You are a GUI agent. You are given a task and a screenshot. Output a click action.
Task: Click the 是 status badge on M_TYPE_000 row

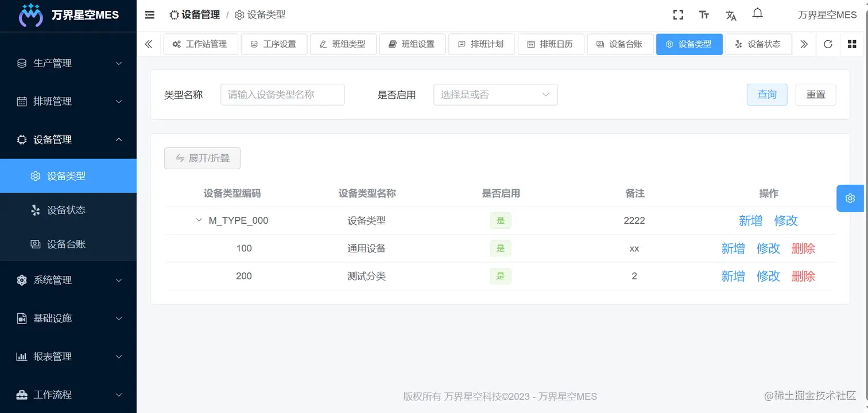point(500,220)
